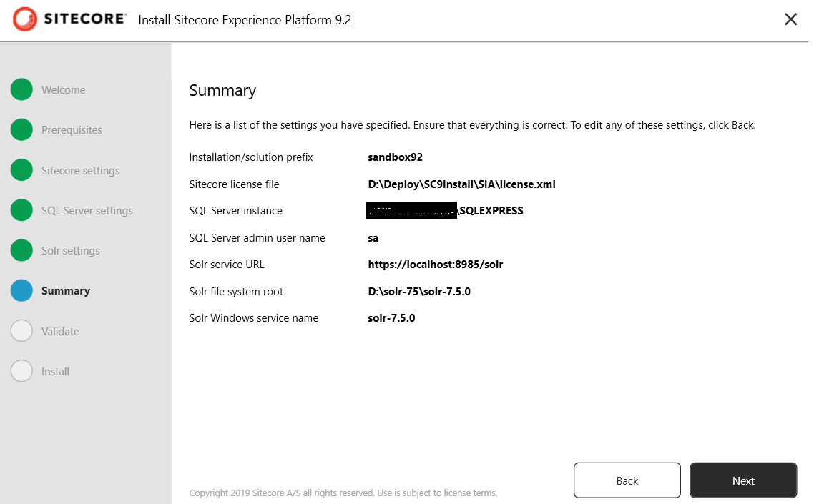The height and width of the screenshot is (504, 824).
Task: Click the blue Summary step circle
Action: point(21,290)
